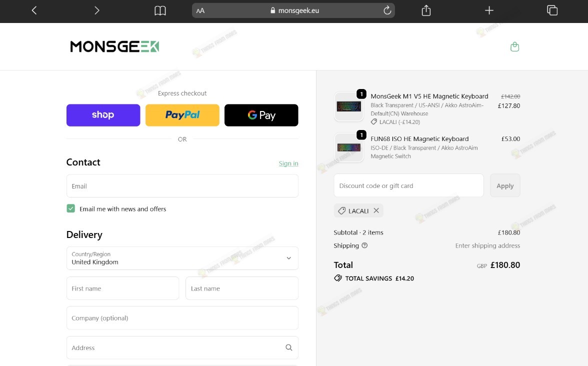Click the Enter shipping address text

coord(487,245)
